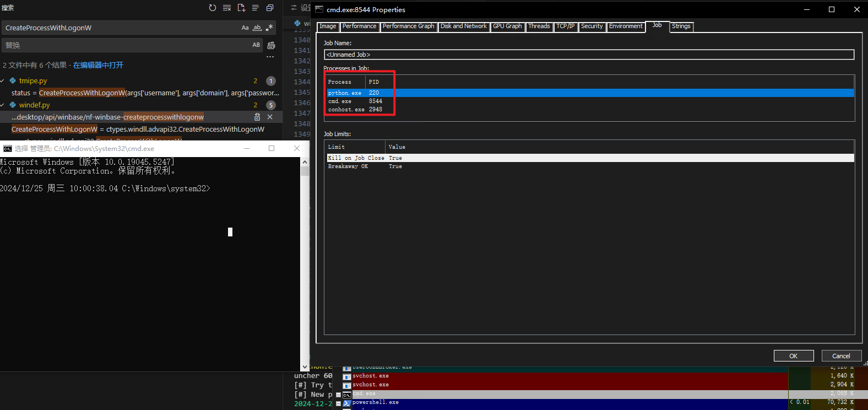
Task: Select windef.py file in results
Action: pos(34,105)
